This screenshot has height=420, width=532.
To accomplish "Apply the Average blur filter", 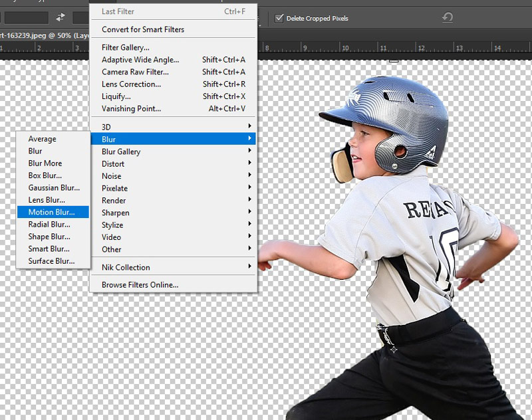I will point(42,139).
